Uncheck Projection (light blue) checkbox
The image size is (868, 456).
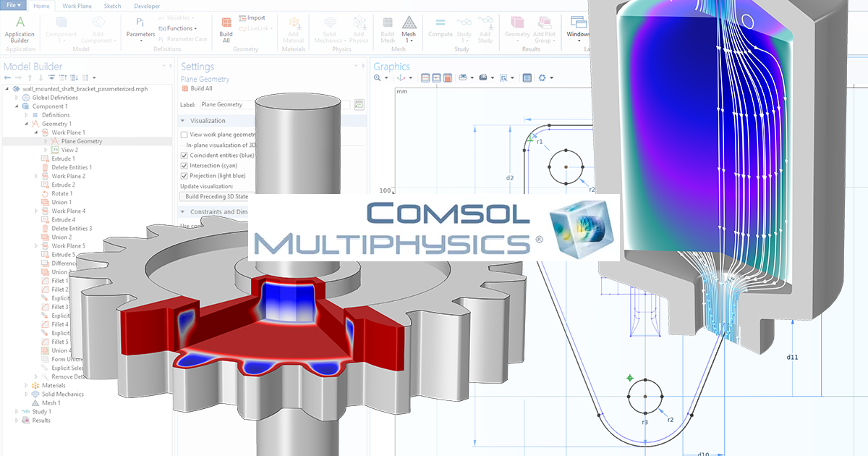[x=184, y=176]
